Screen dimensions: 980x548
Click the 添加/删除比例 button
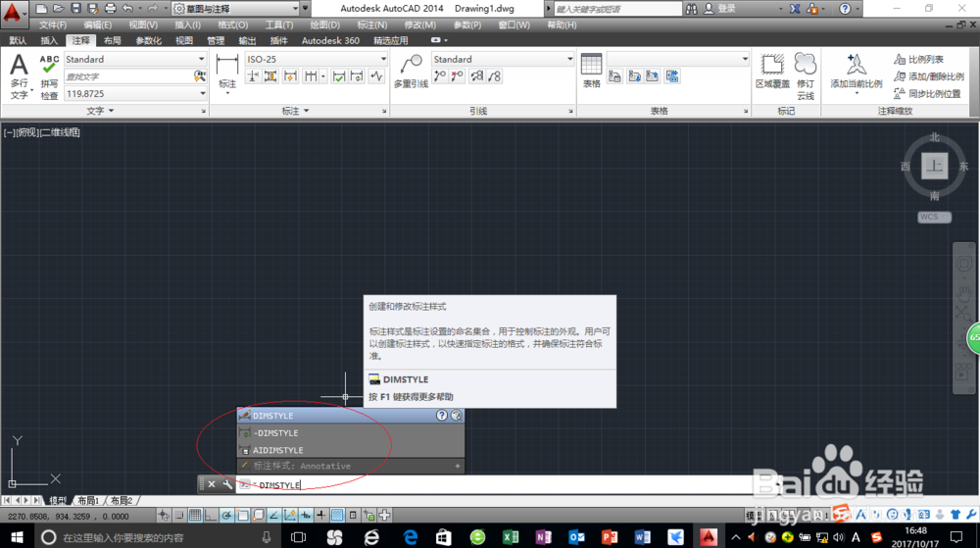pos(929,76)
